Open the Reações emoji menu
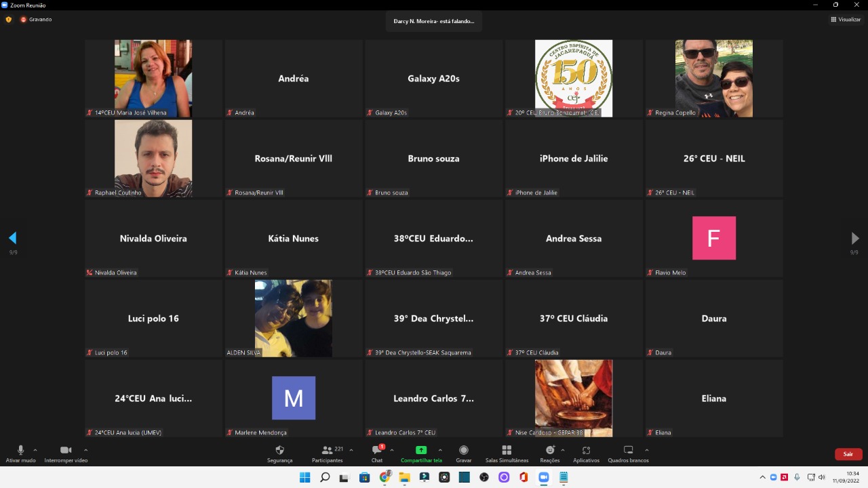The height and width of the screenshot is (488, 868). tap(549, 453)
